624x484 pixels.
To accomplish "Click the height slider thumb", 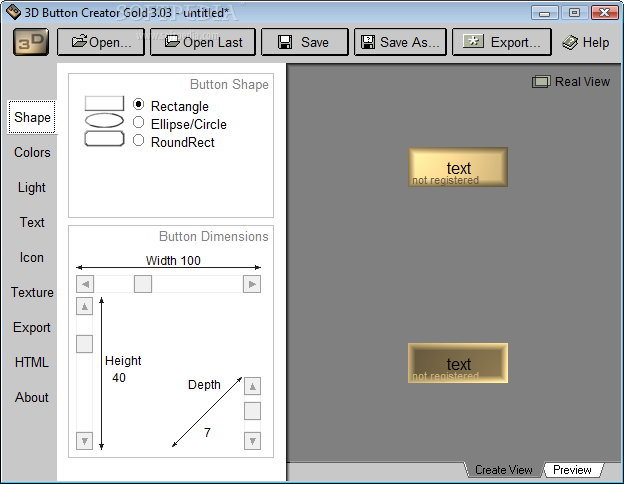I will (84, 344).
